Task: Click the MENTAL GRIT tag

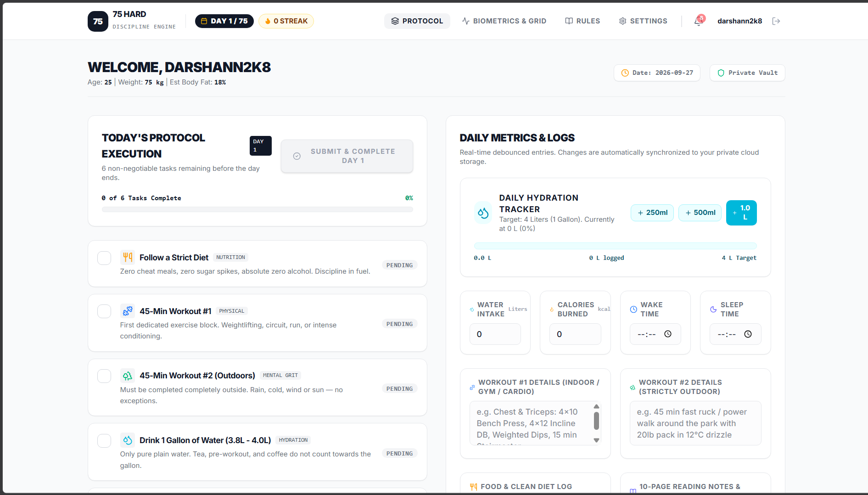Action: 280,375
